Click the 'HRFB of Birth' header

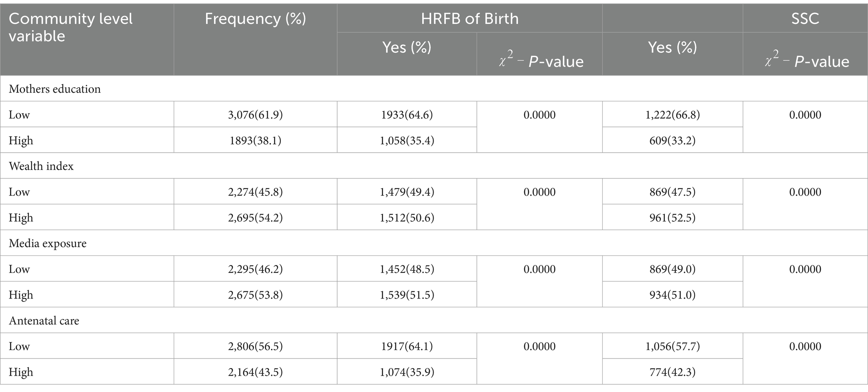470,19
